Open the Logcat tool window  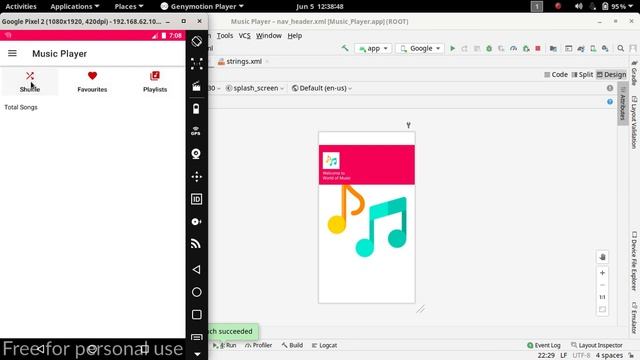324,345
